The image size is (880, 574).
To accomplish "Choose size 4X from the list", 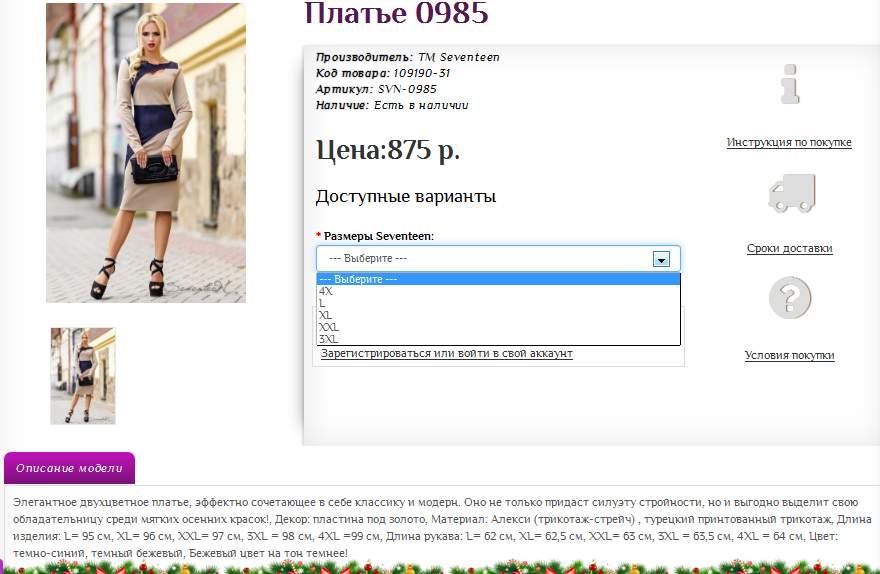I will coord(498,291).
